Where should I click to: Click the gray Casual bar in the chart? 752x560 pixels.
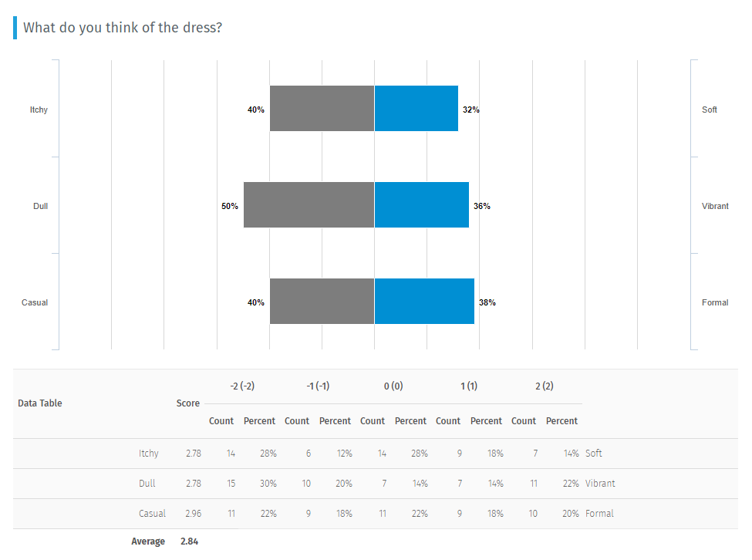322,302
